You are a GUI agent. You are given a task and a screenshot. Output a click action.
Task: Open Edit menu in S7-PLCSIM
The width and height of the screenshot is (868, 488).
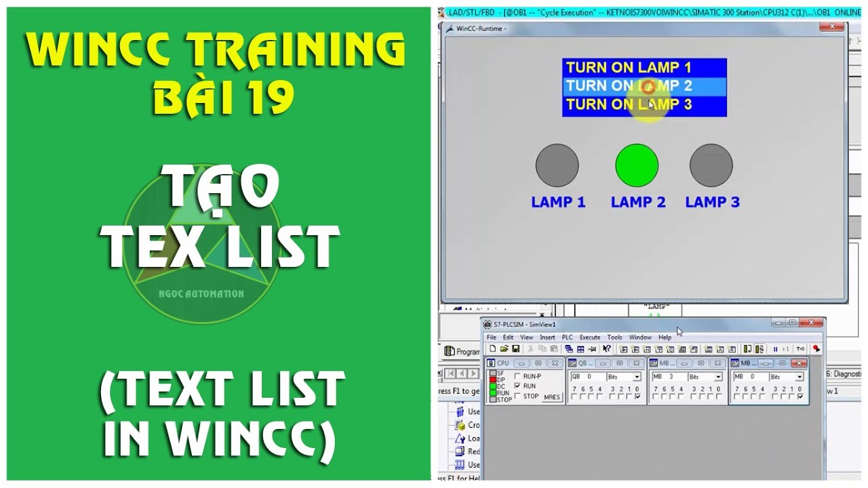(x=508, y=337)
